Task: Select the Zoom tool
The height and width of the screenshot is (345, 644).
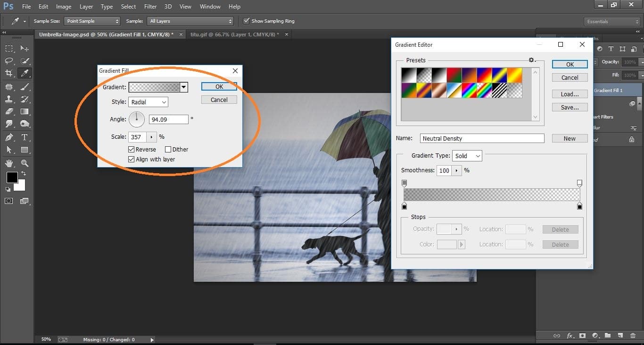Action: point(25,163)
